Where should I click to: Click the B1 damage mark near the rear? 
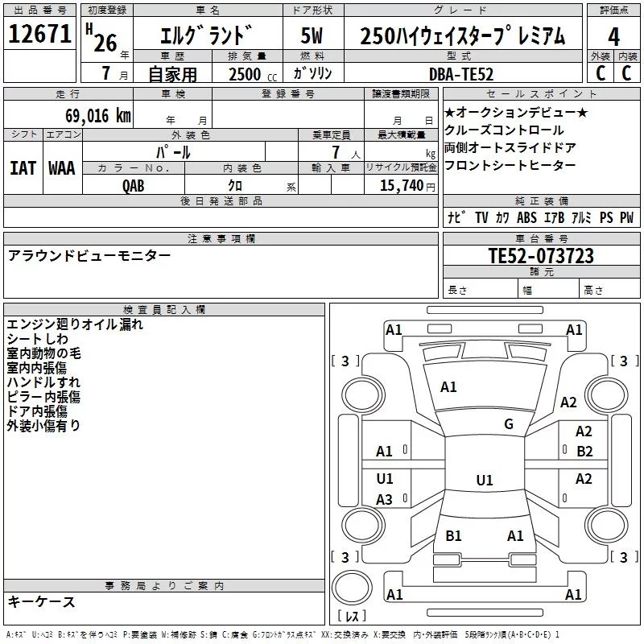453,535
